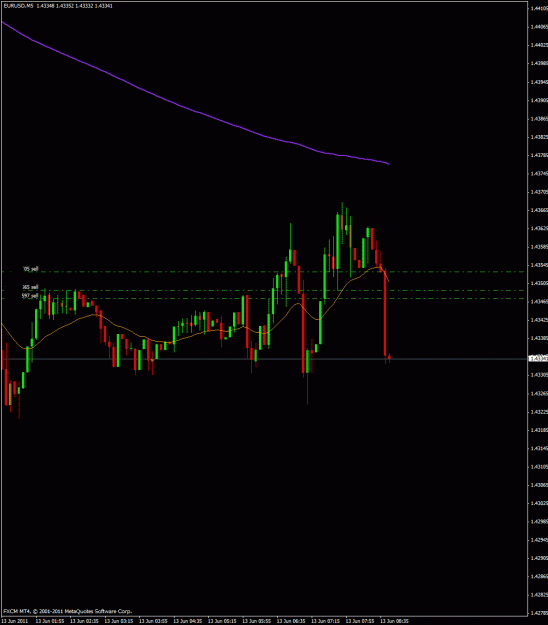Click the 1.43745 price scale label
Screen dimensions: 548x625
[x=539, y=173]
